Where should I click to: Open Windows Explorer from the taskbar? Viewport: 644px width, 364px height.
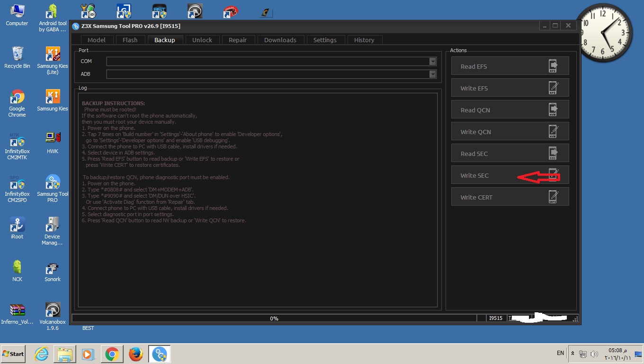(x=65, y=354)
